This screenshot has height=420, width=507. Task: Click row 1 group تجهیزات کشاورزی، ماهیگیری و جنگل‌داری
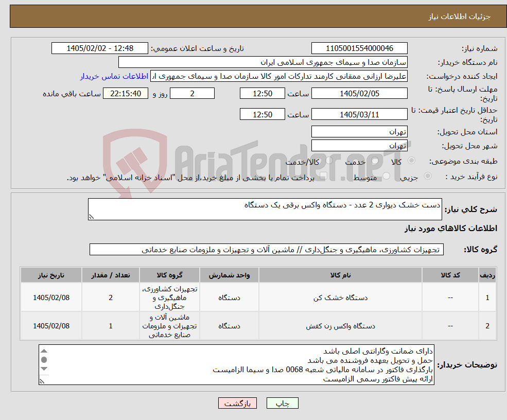click(169, 297)
